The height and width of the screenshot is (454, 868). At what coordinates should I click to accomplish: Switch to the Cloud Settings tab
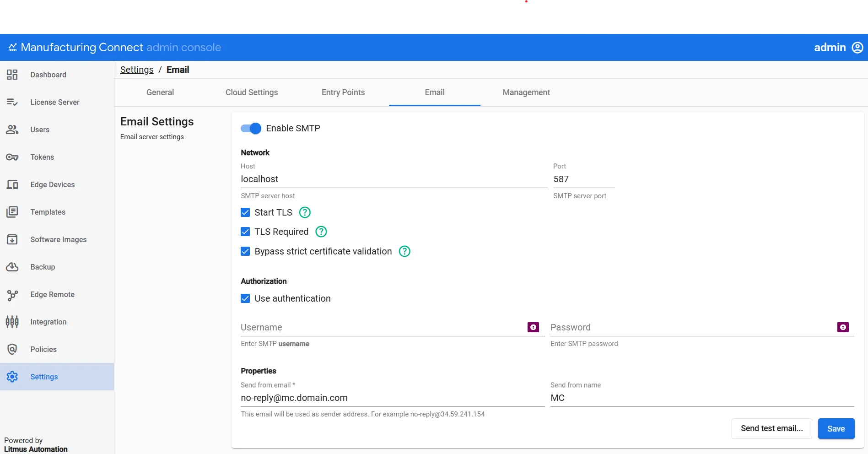pos(252,92)
